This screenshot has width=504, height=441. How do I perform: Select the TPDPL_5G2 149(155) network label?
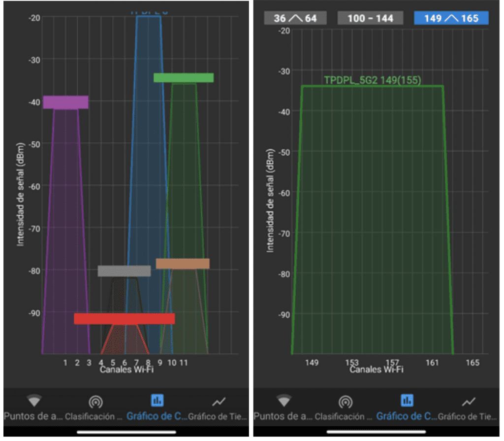[372, 80]
